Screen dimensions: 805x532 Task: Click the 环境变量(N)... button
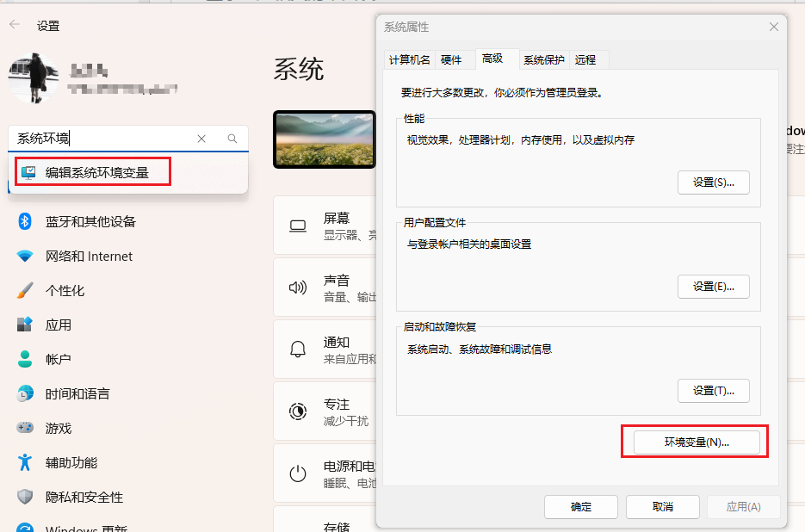click(697, 442)
